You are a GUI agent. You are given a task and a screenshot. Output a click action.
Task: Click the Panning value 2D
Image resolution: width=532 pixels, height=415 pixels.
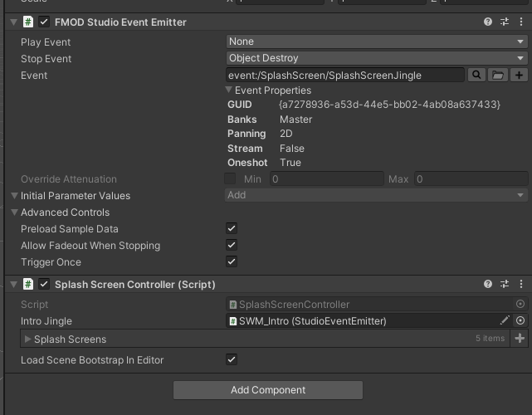pos(286,134)
